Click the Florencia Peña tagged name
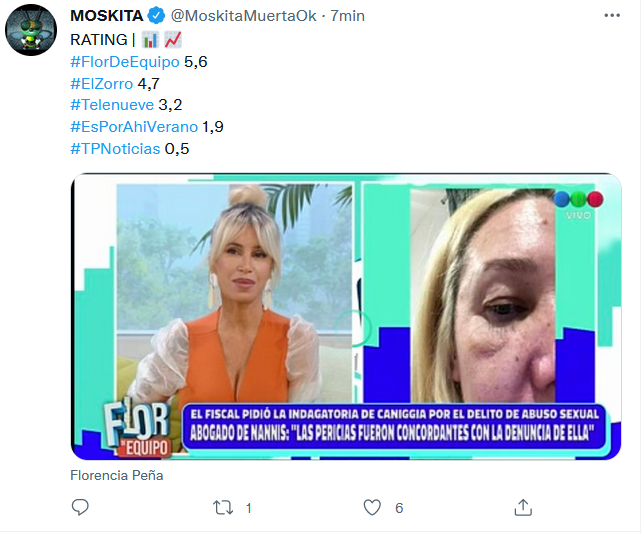Viewport: 641px width, 534px height. coord(117,475)
